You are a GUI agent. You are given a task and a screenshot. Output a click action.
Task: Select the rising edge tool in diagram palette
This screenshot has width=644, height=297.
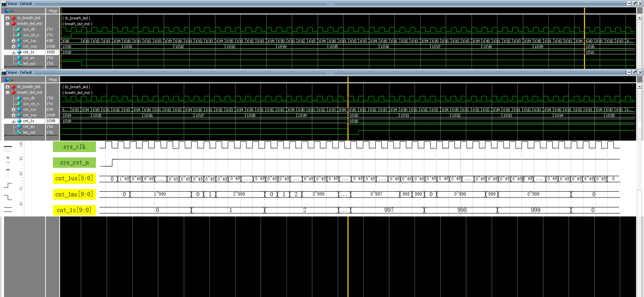(8, 185)
